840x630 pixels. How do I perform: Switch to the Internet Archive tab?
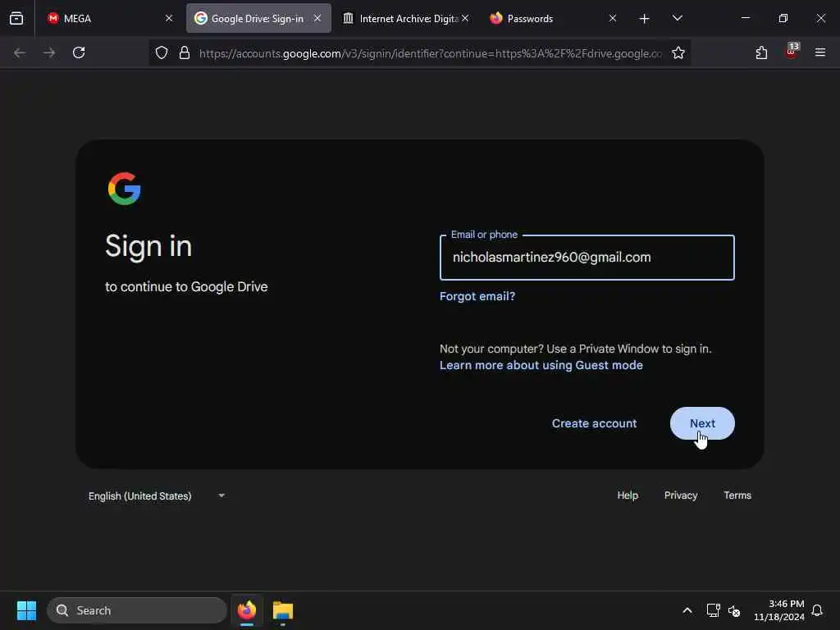click(405, 18)
